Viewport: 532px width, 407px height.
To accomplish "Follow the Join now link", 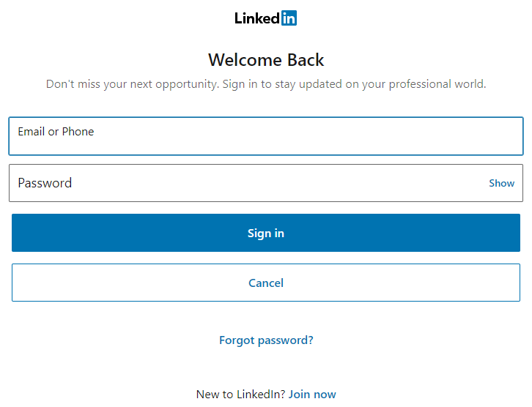I will point(312,395).
